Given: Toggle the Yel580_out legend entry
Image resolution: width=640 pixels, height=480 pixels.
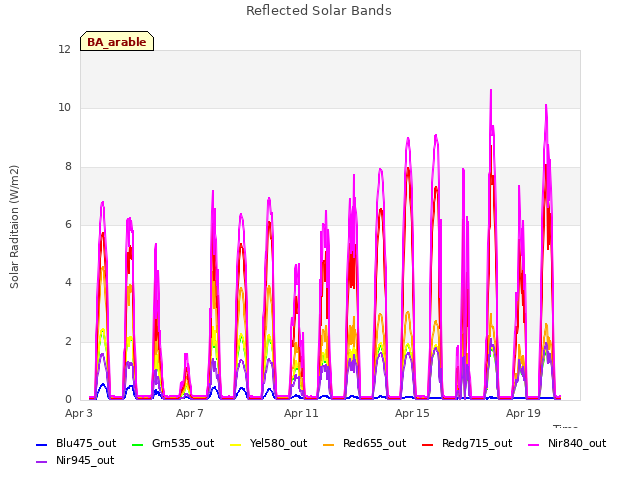Looking at the screenshot, I should click(269, 444).
